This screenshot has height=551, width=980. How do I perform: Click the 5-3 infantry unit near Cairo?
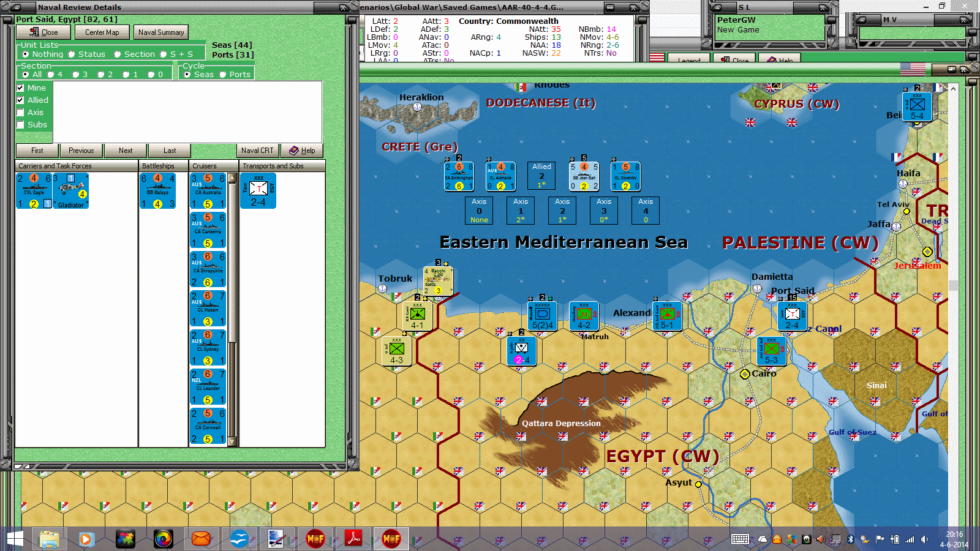771,351
